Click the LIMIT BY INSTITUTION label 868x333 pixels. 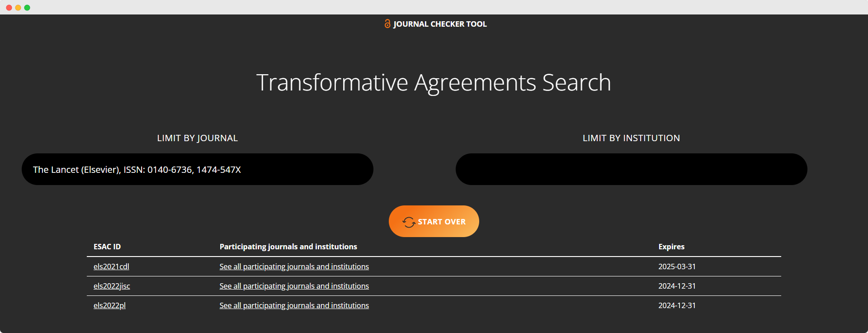[x=631, y=138]
